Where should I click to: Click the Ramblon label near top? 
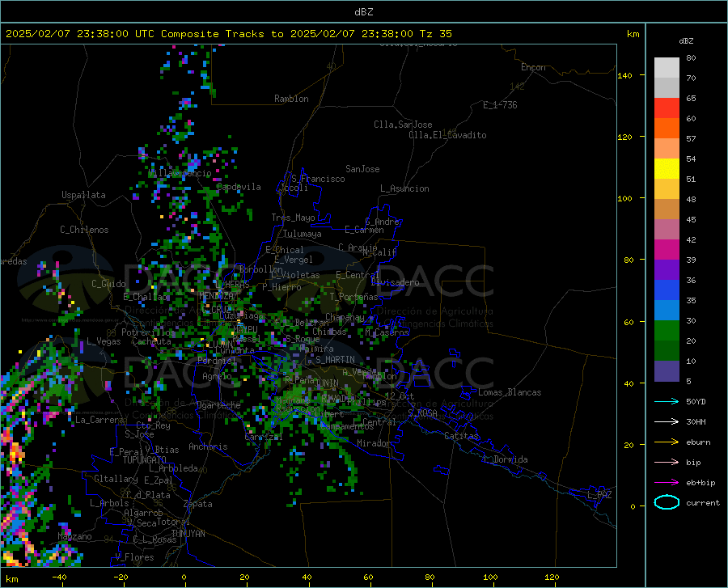click(291, 99)
